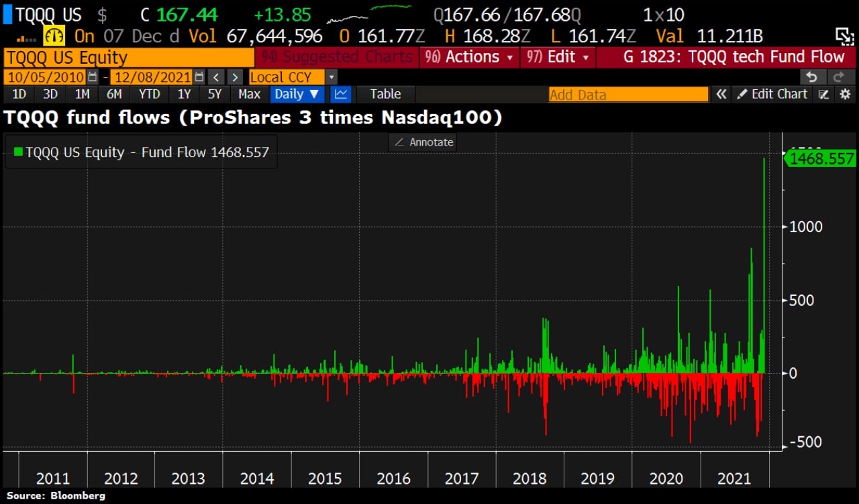Viewport: 859px width, 504px height.
Task: Switch to Table view
Action: 385,94
